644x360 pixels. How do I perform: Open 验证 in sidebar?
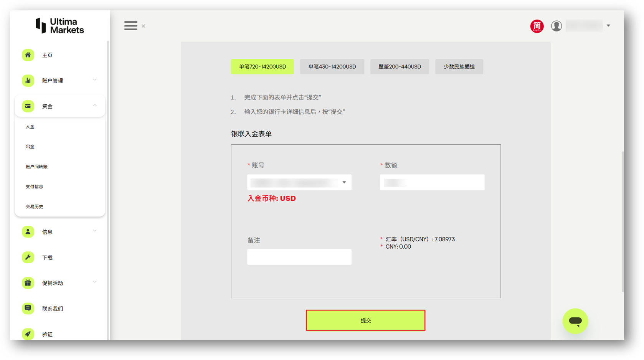click(47, 334)
